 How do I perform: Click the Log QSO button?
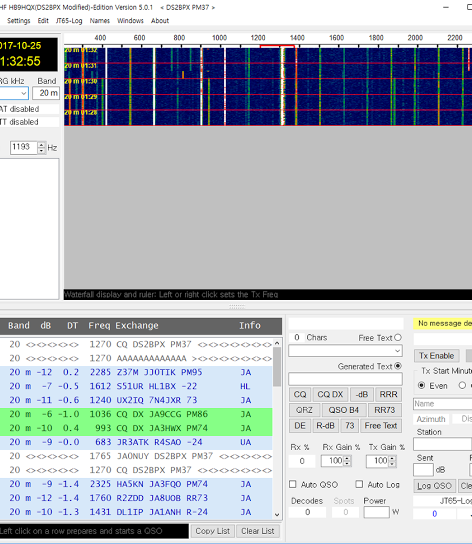pyautogui.click(x=434, y=486)
